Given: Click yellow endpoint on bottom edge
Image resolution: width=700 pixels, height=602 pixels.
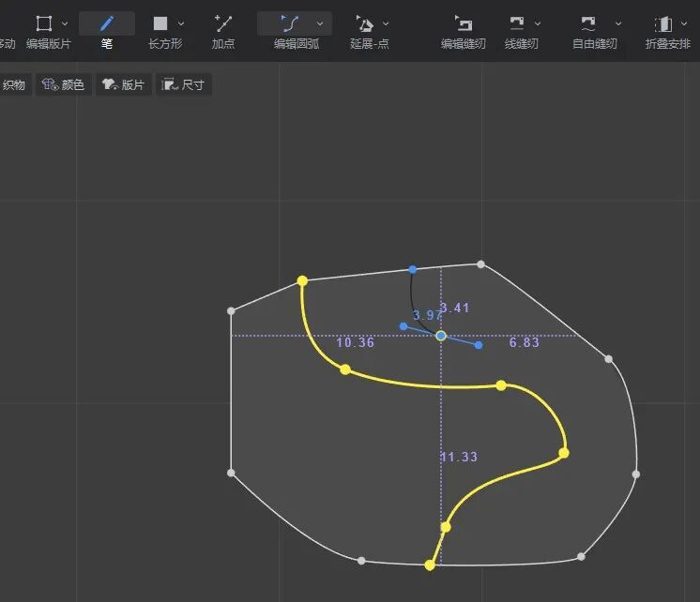Looking at the screenshot, I should click(430, 565).
